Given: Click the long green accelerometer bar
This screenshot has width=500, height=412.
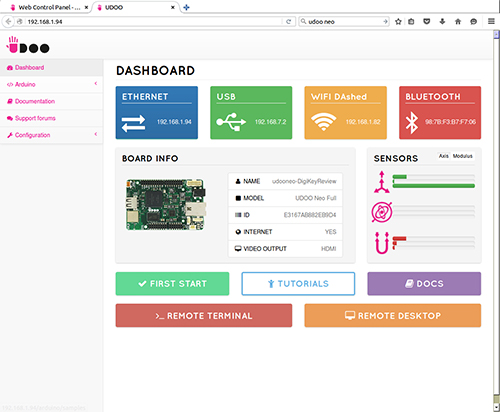Looking at the screenshot, I should [x=434, y=186].
